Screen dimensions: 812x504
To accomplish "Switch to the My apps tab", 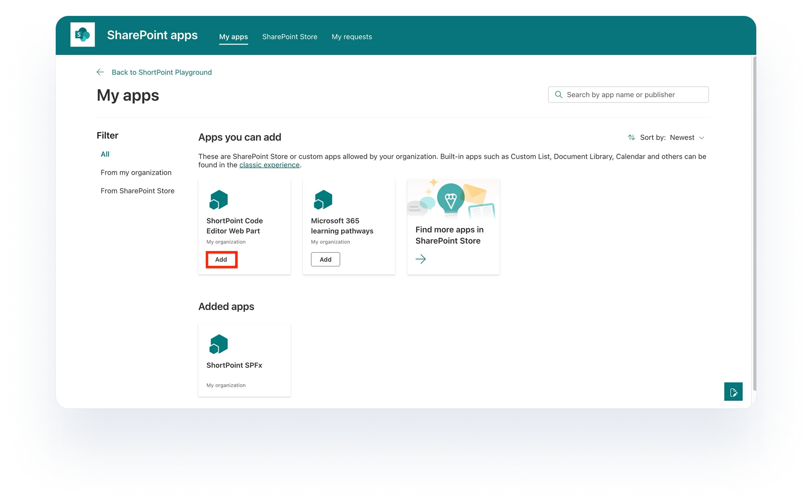I will 234,37.
